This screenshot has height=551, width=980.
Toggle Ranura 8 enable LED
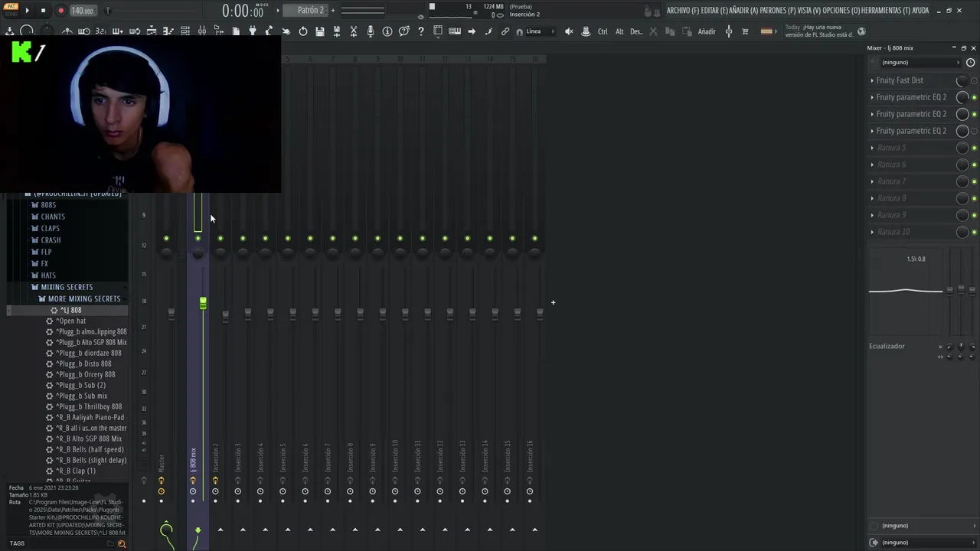[x=974, y=198]
